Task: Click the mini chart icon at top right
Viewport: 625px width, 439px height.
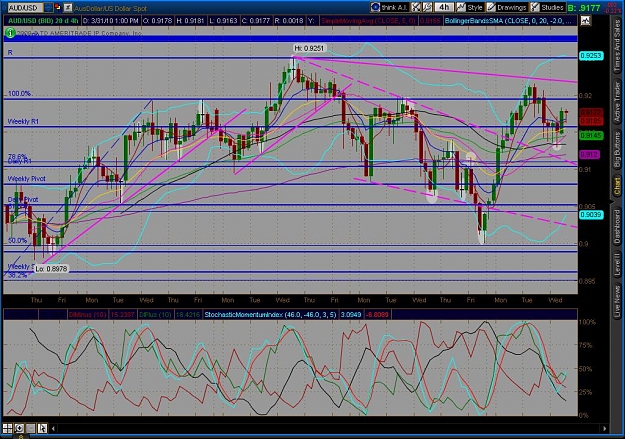Action: click(586, 20)
